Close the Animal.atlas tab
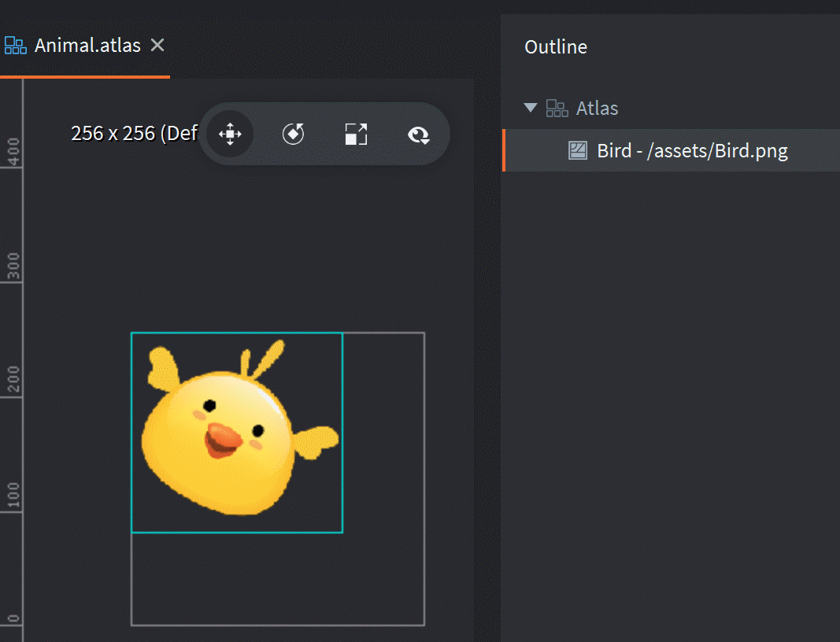 coord(157,46)
